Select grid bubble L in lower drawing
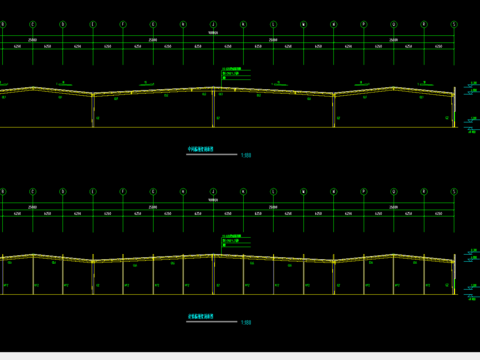Image resolution: width=480 pixels, height=360 pixels. click(x=273, y=192)
